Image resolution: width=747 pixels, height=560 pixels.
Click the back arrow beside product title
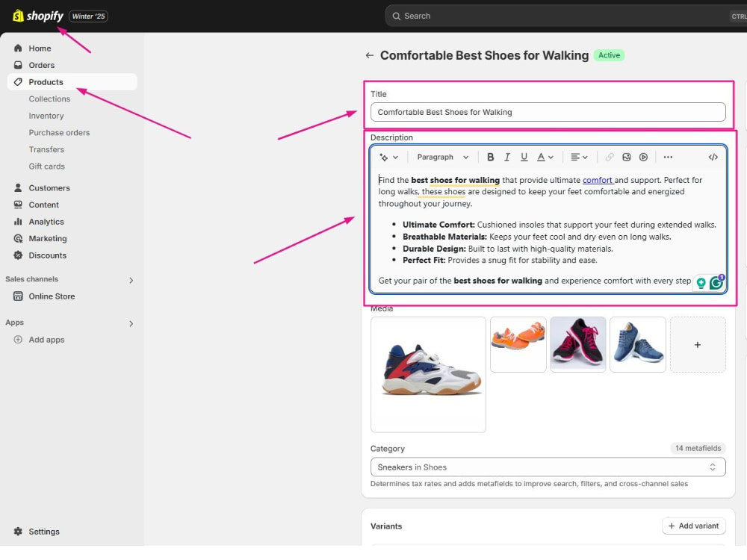click(x=370, y=55)
